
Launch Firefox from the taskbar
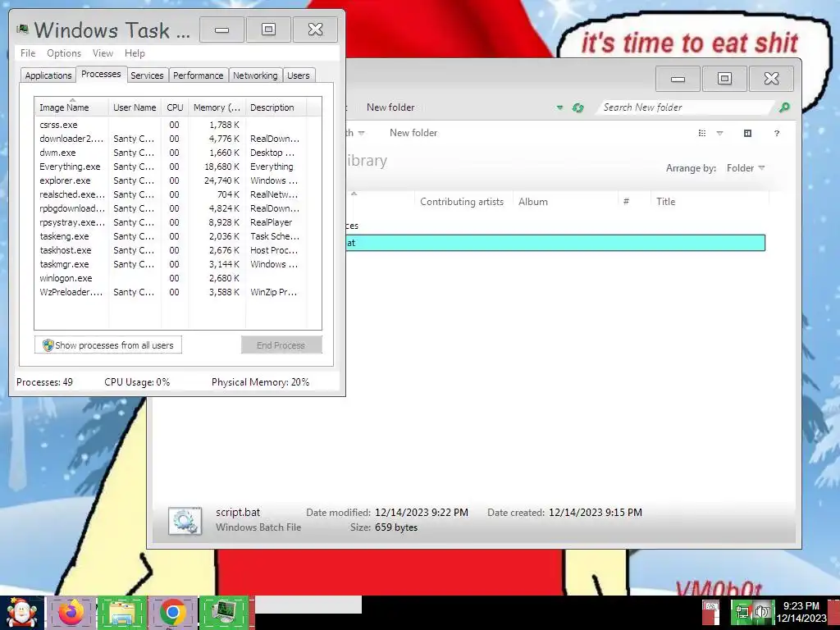click(x=71, y=613)
